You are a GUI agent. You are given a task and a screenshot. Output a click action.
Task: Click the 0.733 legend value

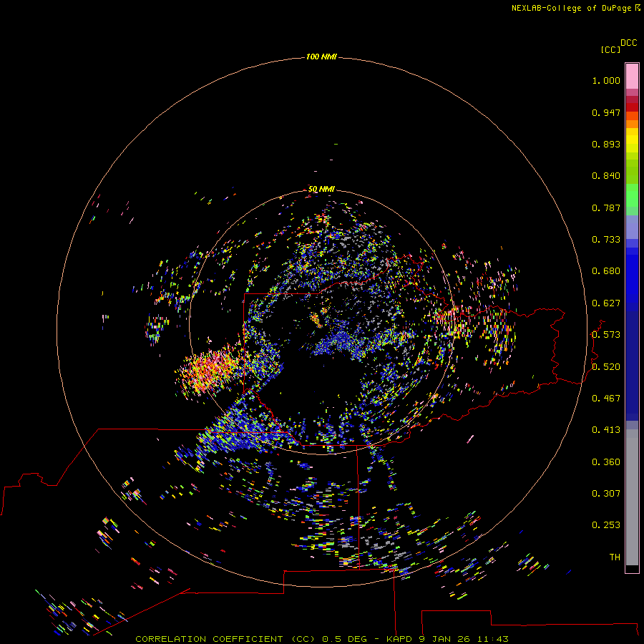pyautogui.click(x=606, y=240)
